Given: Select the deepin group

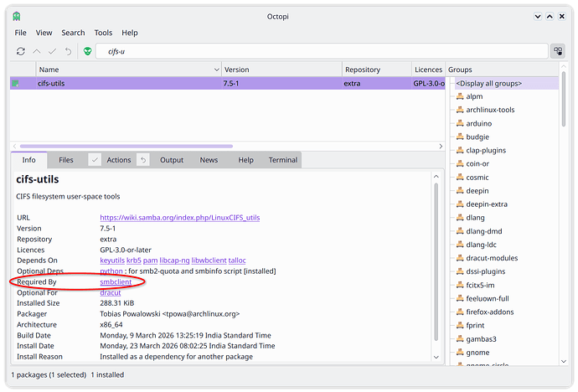Looking at the screenshot, I should (x=477, y=191).
